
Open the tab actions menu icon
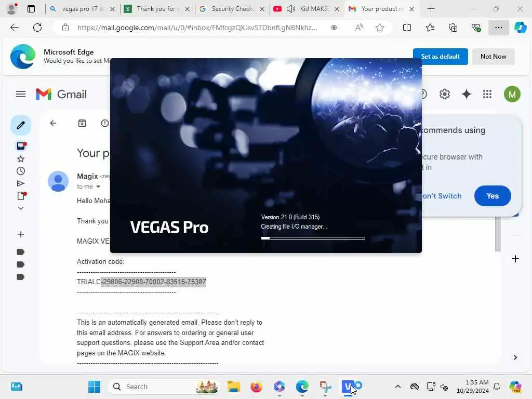click(x=31, y=9)
